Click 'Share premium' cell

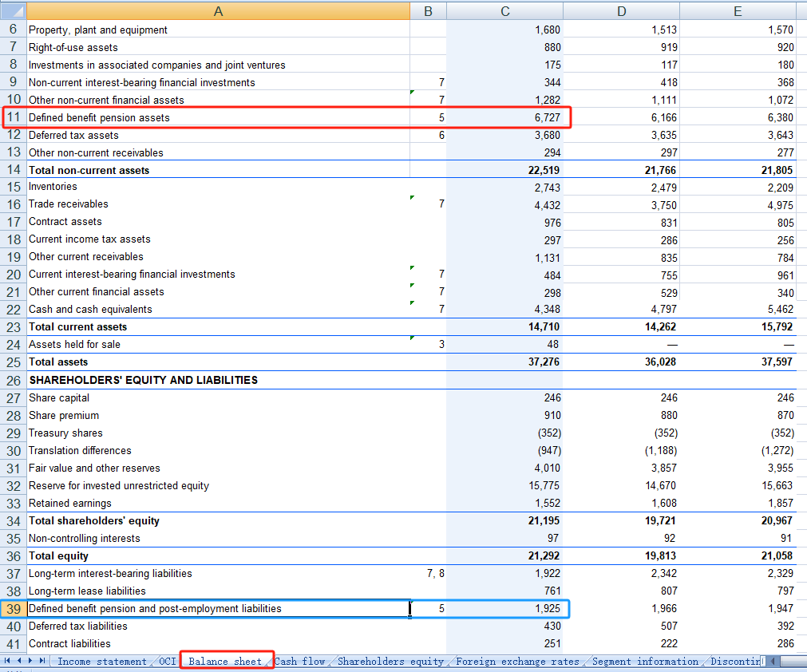tap(218, 415)
